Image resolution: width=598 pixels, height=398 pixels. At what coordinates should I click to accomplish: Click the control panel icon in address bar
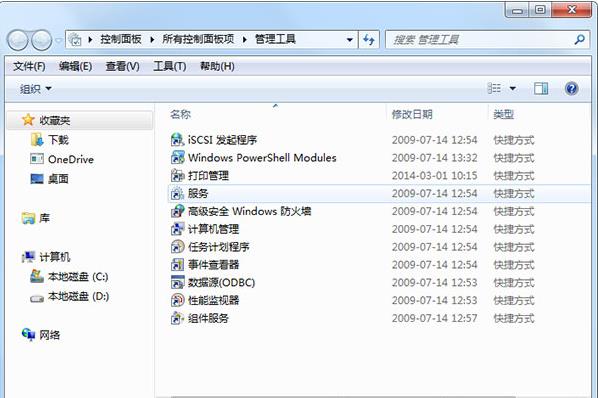point(75,39)
